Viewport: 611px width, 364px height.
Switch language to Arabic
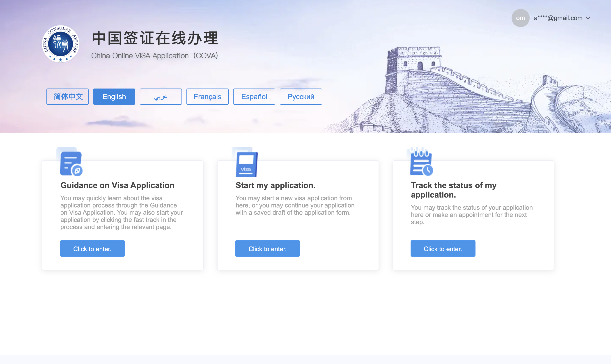(161, 97)
